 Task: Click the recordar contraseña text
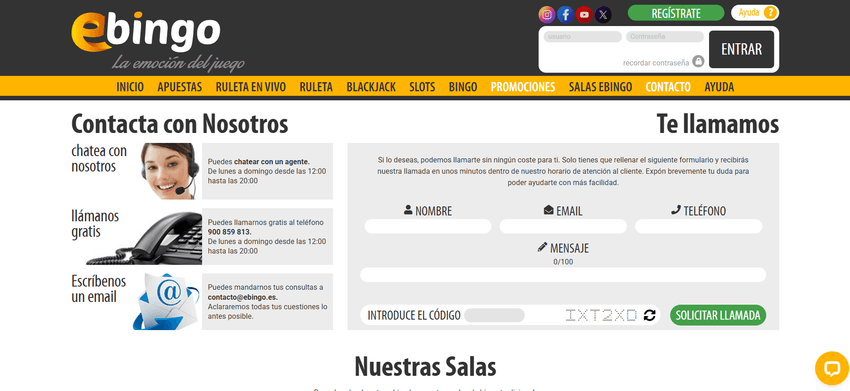coord(656,63)
